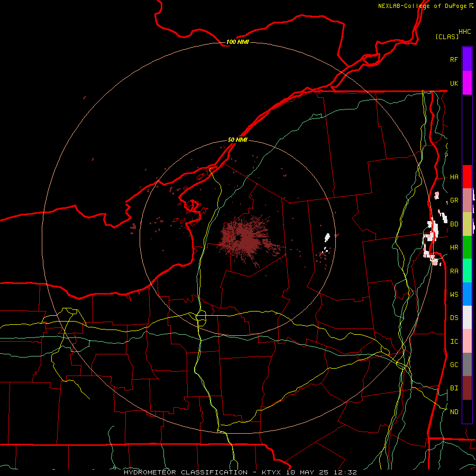Click the 'ND' legend label
Viewport: 476px width, 476px height.
(454, 412)
